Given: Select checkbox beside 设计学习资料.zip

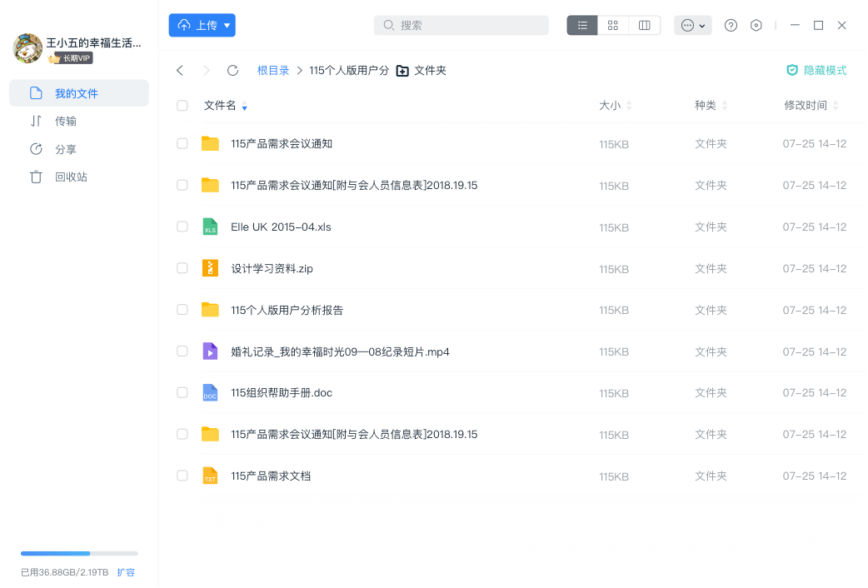Looking at the screenshot, I should coord(182,268).
